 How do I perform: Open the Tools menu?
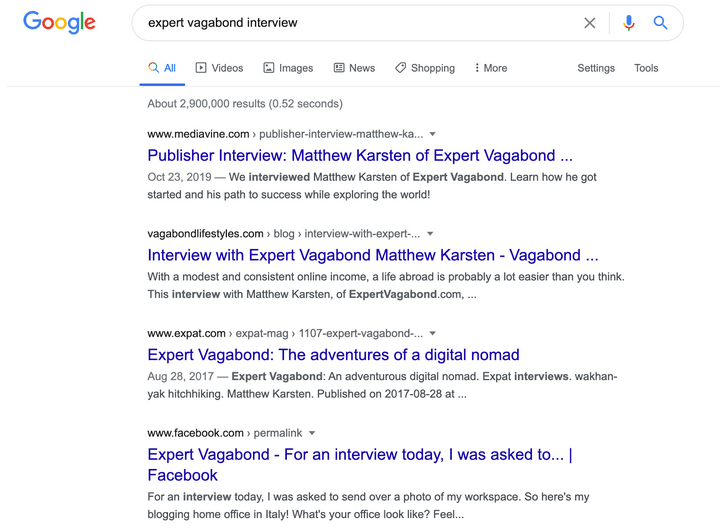(x=646, y=68)
